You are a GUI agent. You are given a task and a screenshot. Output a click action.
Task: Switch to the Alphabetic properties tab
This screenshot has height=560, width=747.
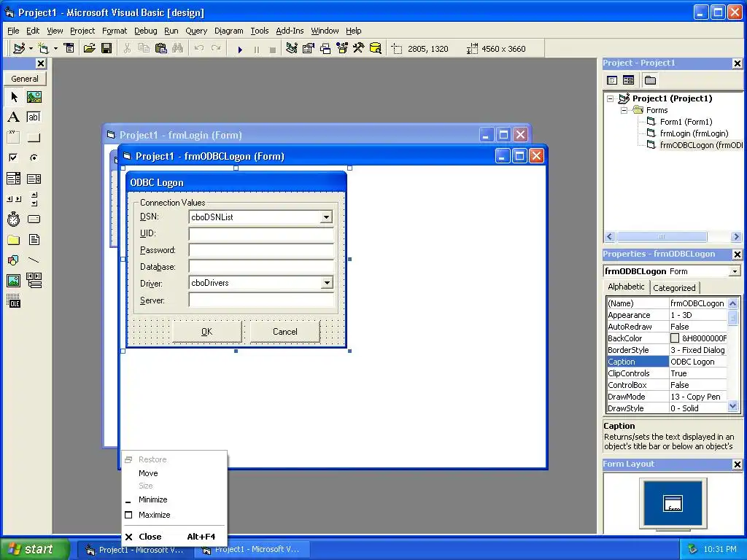click(x=626, y=287)
